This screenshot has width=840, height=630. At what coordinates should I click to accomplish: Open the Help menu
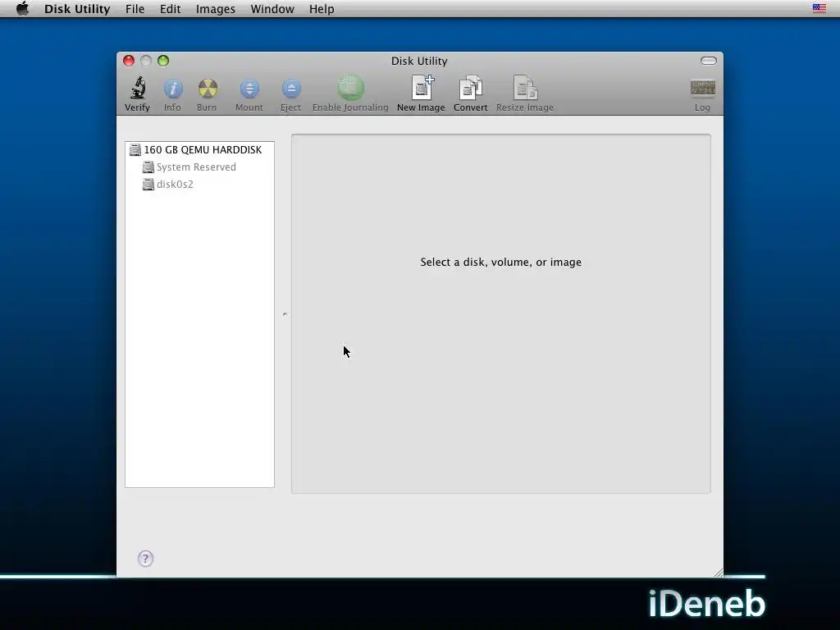(x=322, y=8)
